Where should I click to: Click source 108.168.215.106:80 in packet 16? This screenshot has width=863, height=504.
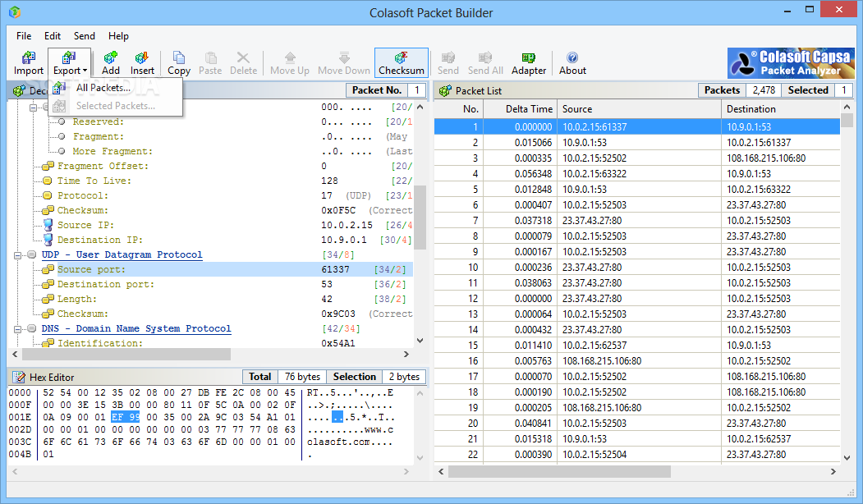[x=602, y=361]
